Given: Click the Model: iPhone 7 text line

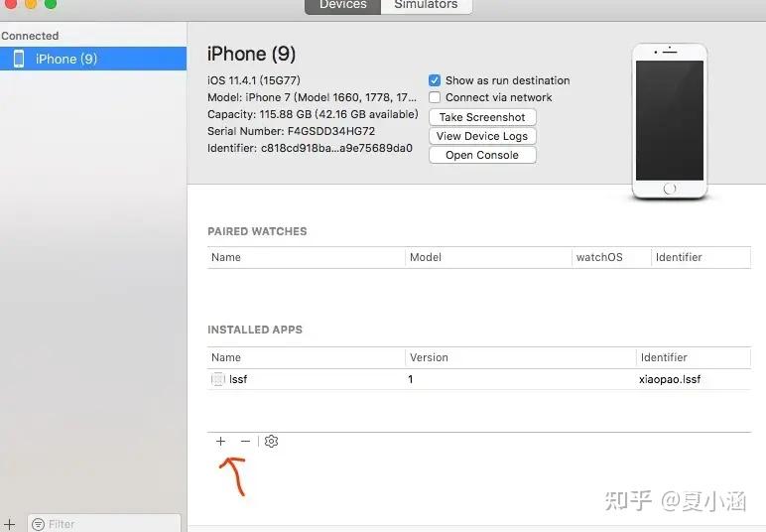Looking at the screenshot, I should coord(312,97).
